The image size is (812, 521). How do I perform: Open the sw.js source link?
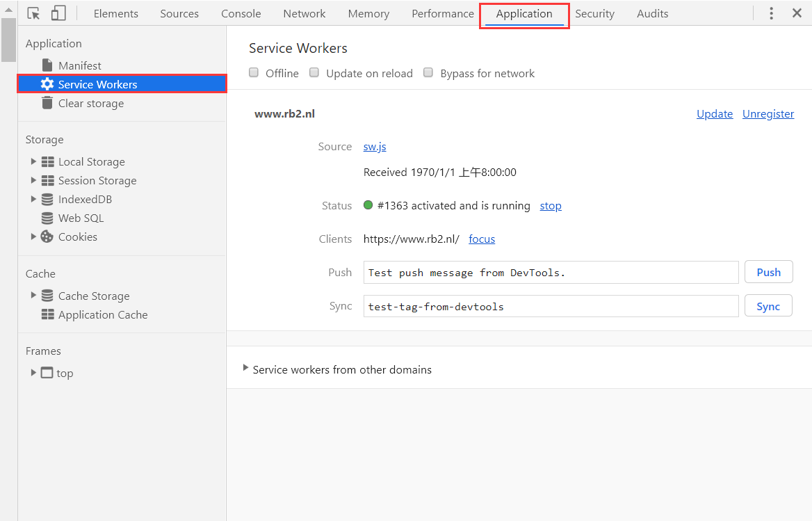coord(375,147)
